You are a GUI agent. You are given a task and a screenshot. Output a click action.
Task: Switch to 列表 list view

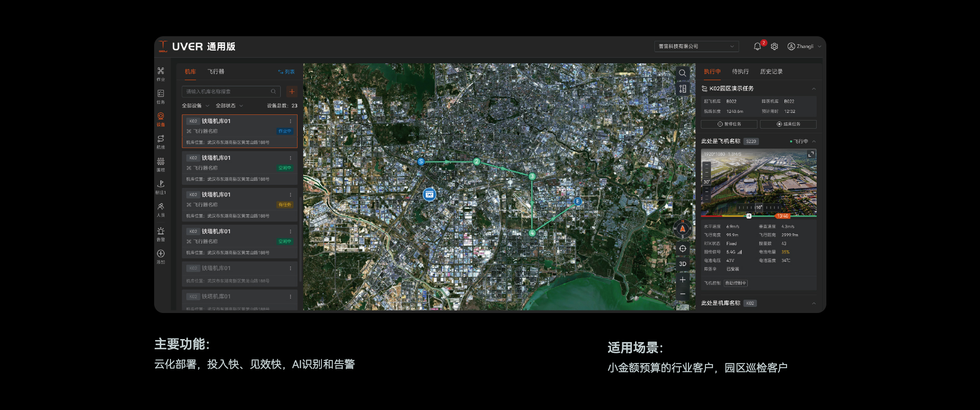pos(286,72)
